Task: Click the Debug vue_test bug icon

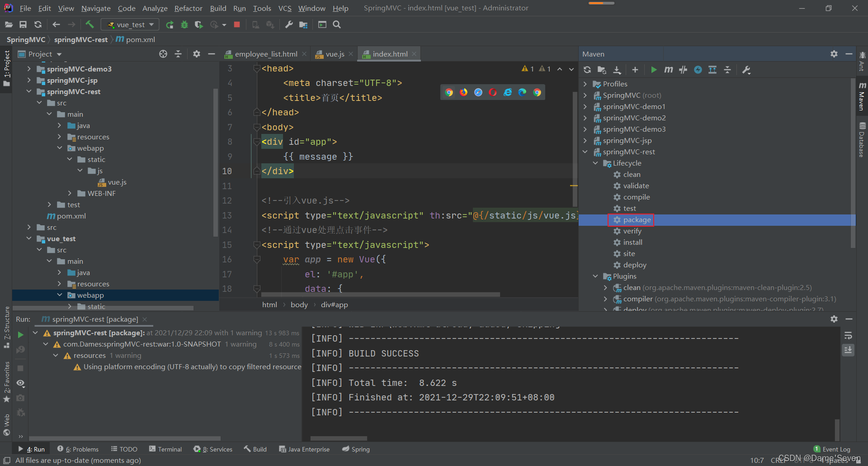Action: click(184, 25)
